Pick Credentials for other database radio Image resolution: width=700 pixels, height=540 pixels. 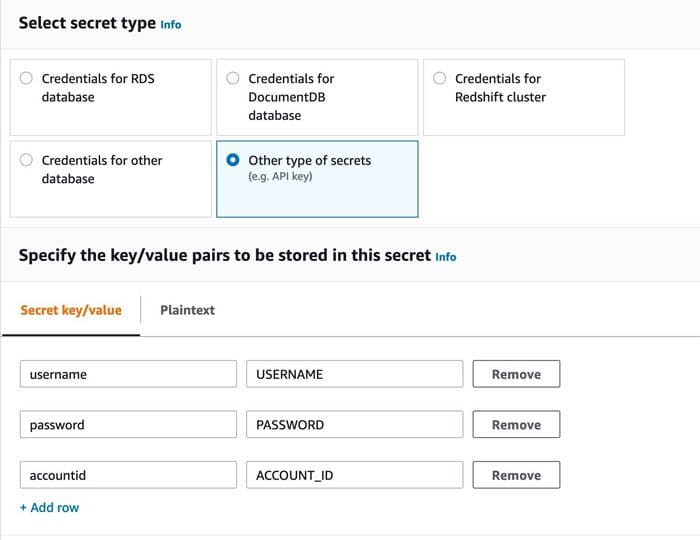point(27,160)
